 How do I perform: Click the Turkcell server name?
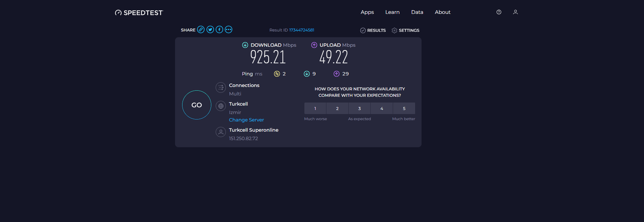pyautogui.click(x=238, y=104)
